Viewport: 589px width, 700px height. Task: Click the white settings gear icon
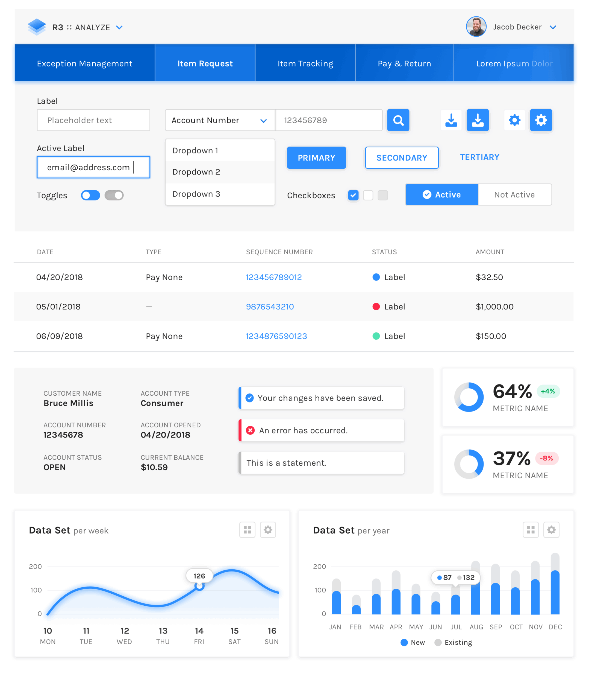point(514,120)
